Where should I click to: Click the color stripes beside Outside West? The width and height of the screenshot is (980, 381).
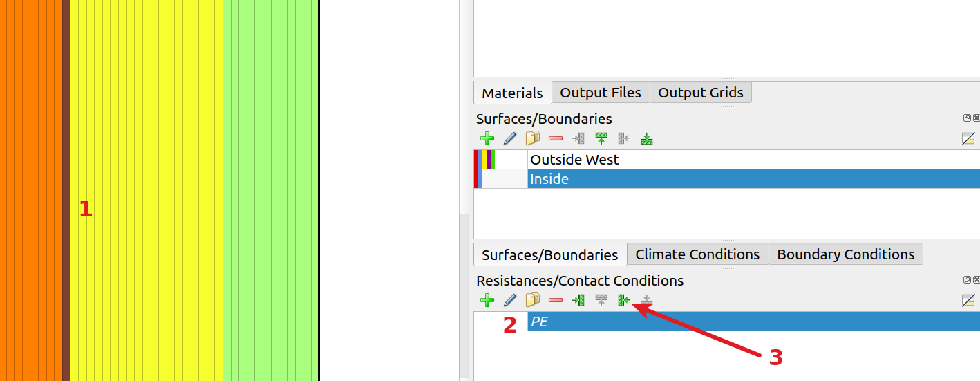pyautogui.click(x=484, y=160)
